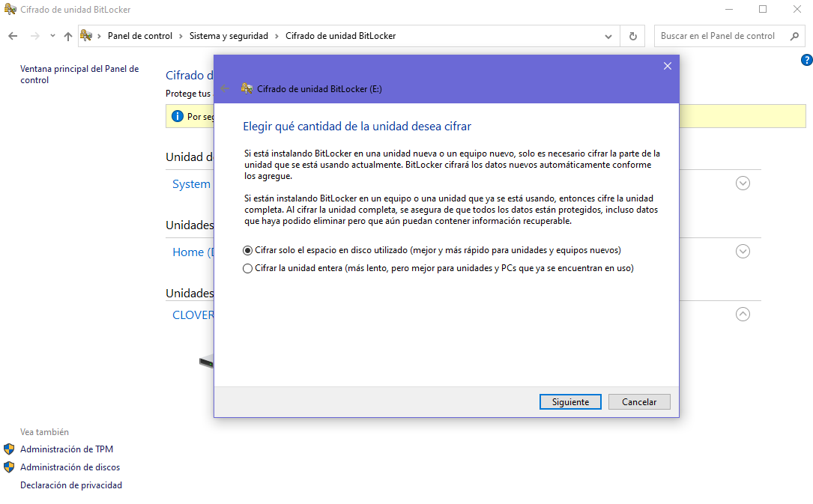
Task: Cancel the BitLocker wizard
Action: pyautogui.click(x=639, y=402)
